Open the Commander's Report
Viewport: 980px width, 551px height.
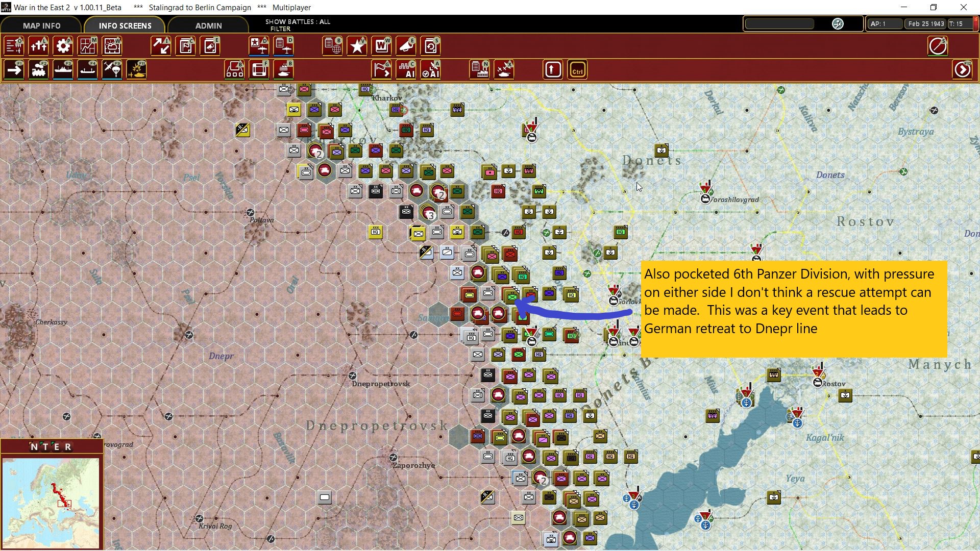[185, 46]
